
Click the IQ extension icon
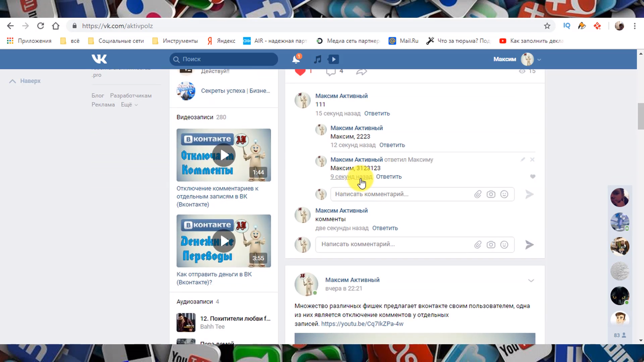tap(567, 26)
